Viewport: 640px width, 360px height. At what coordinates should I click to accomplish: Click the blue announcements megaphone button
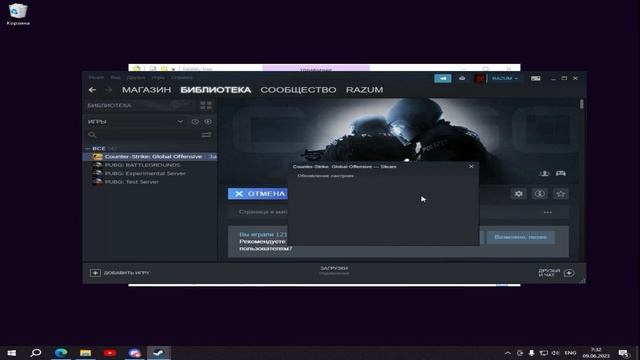tap(442, 78)
